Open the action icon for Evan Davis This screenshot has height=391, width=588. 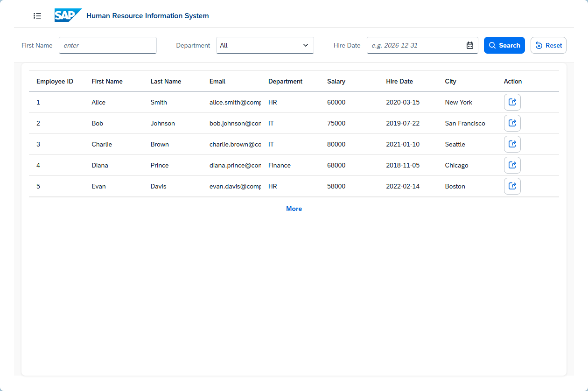pos(512,186)
